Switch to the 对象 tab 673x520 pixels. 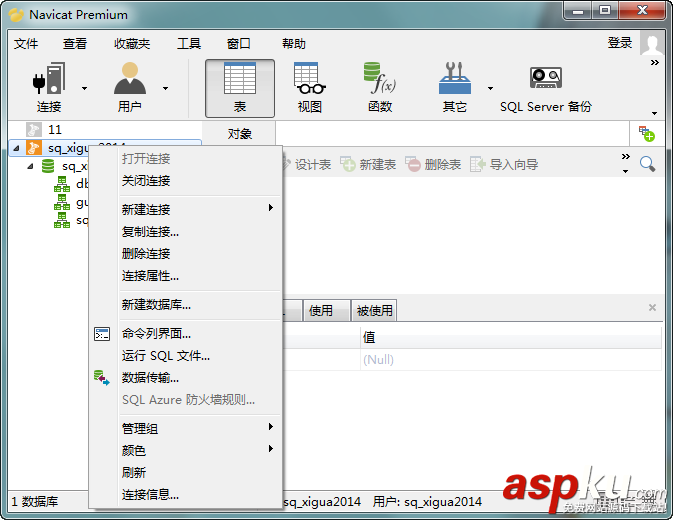pyautogui.click(x=239, y=134)
